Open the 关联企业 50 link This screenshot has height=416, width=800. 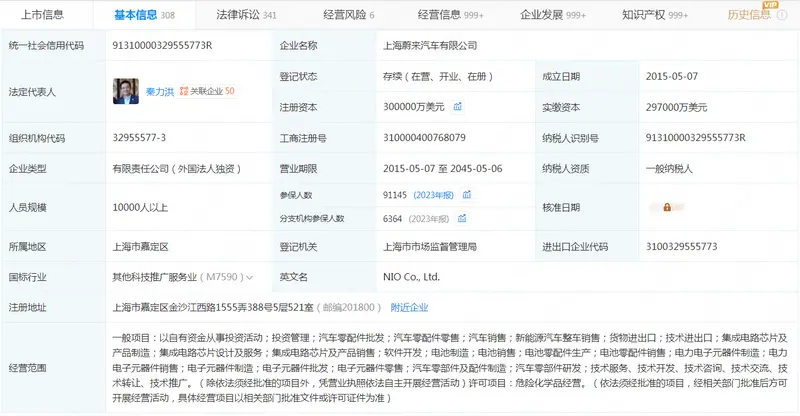point(212,91)
